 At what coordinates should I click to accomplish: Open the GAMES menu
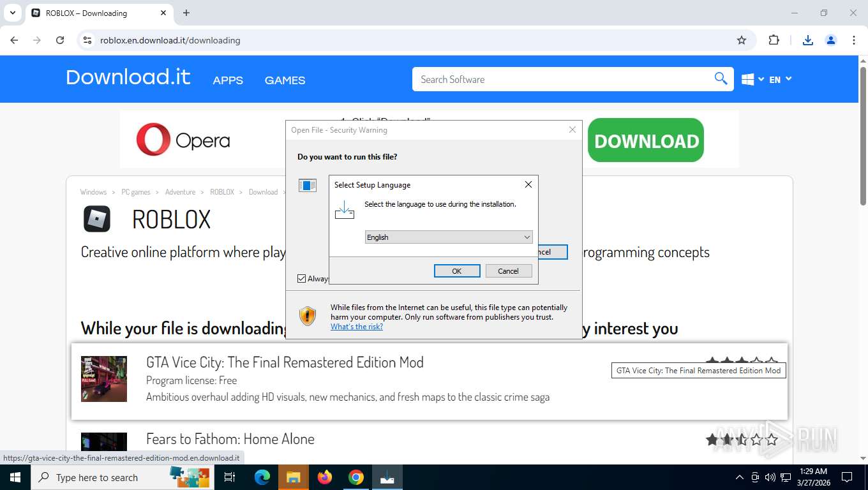point(285,80)
